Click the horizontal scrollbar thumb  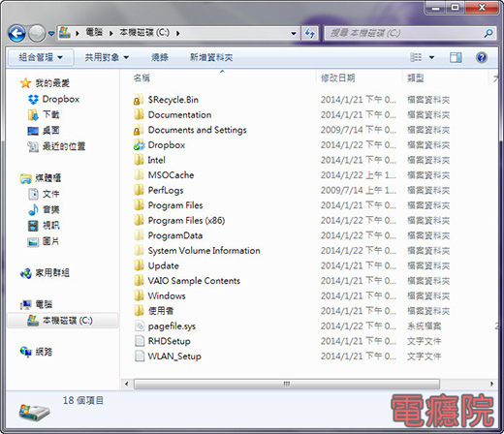click(287, 384)
